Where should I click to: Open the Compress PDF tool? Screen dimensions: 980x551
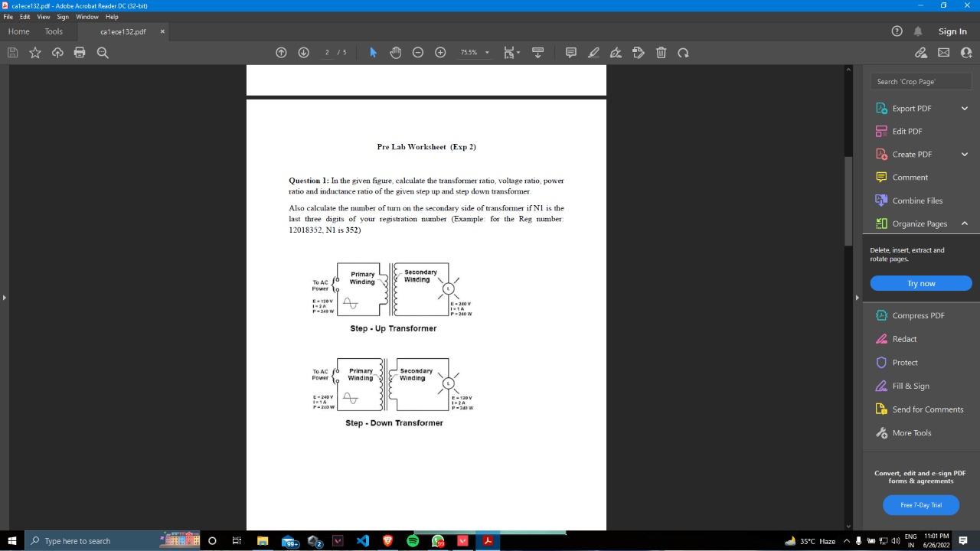(918, 315)
